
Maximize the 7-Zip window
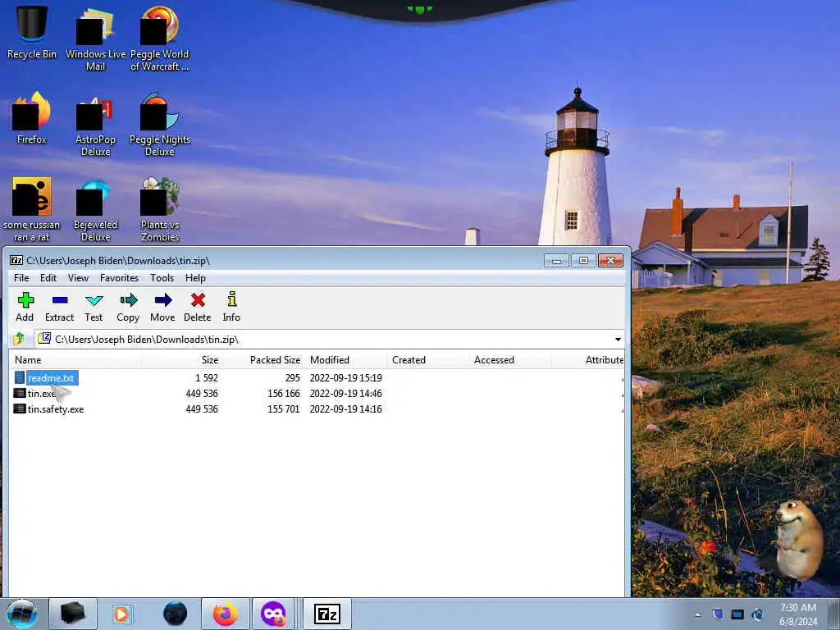[x=583, y=260]
